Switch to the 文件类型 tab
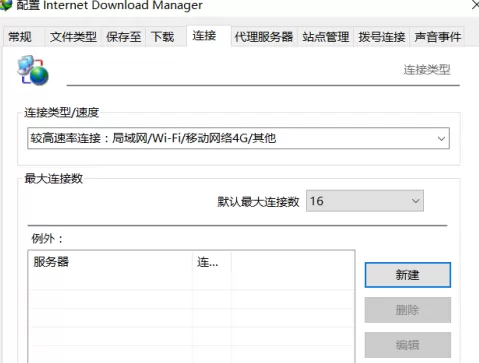Viewport: 479px width, 363px height. 73,37
